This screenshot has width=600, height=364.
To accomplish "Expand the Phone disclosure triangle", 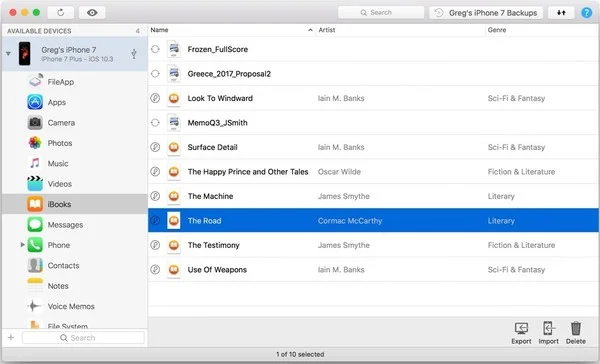I will click(23, 245).
